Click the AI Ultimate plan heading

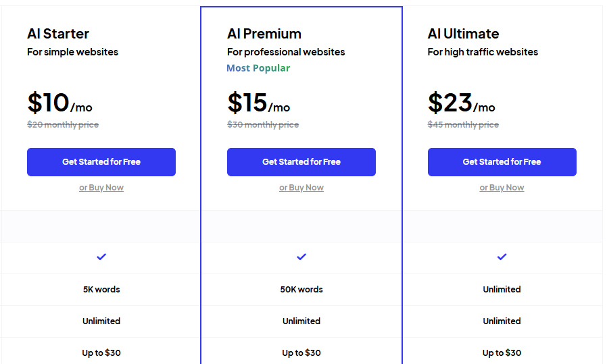click(463, 34)
